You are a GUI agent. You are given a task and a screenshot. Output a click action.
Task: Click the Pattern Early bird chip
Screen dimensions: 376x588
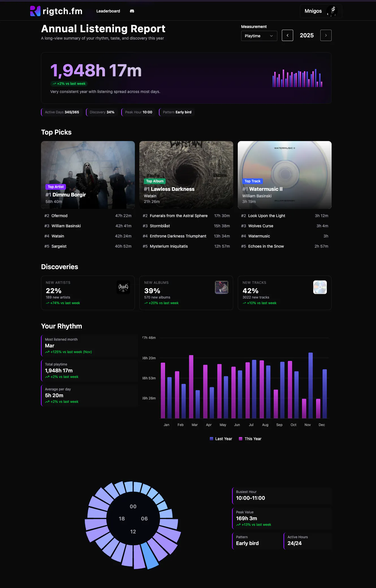pos(177,112)
